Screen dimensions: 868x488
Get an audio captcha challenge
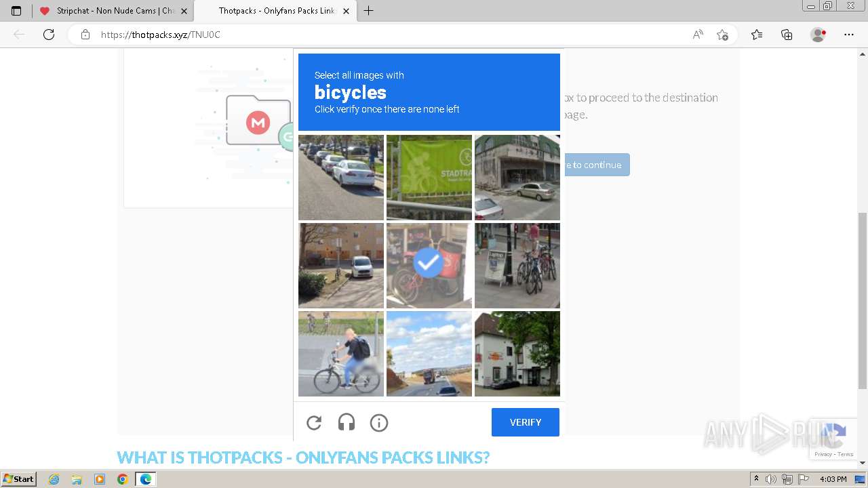[x=347, y=423]
